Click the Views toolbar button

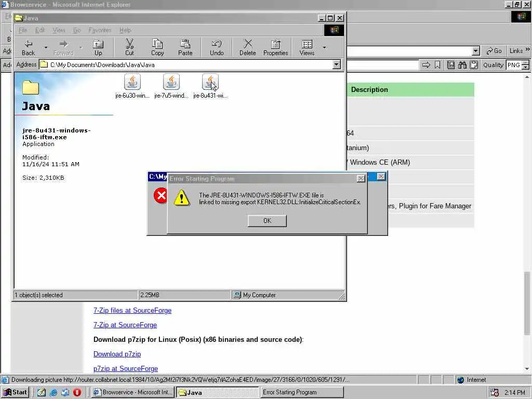coord(307,47)
